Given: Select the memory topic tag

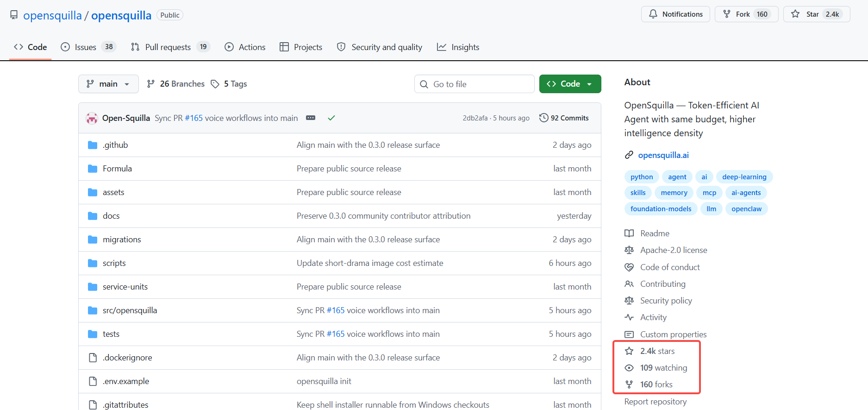Looking at the screenshot, I should [x=674, y=193].
